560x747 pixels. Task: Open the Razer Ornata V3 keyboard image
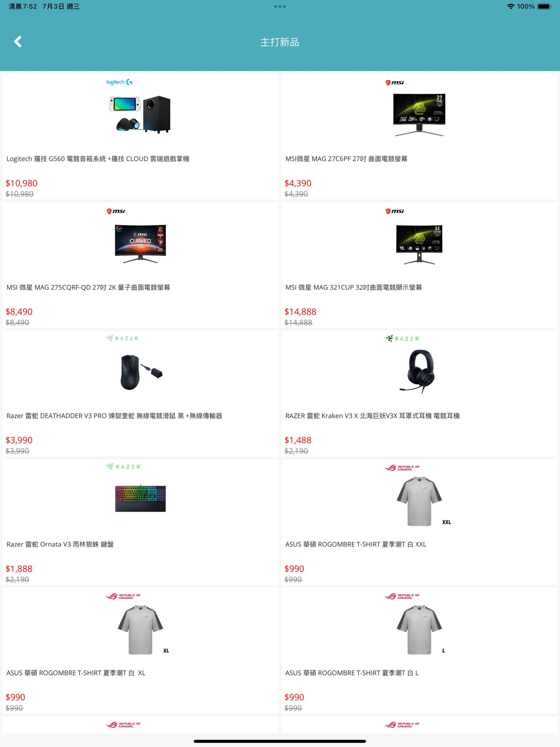pos(140,498)
